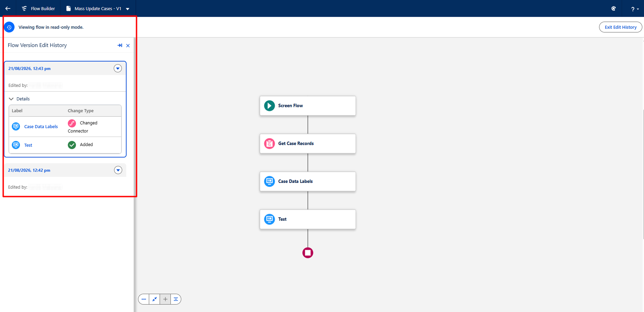Open Case Data Labels link in details

pyautogui.click(x=41, y=126)
